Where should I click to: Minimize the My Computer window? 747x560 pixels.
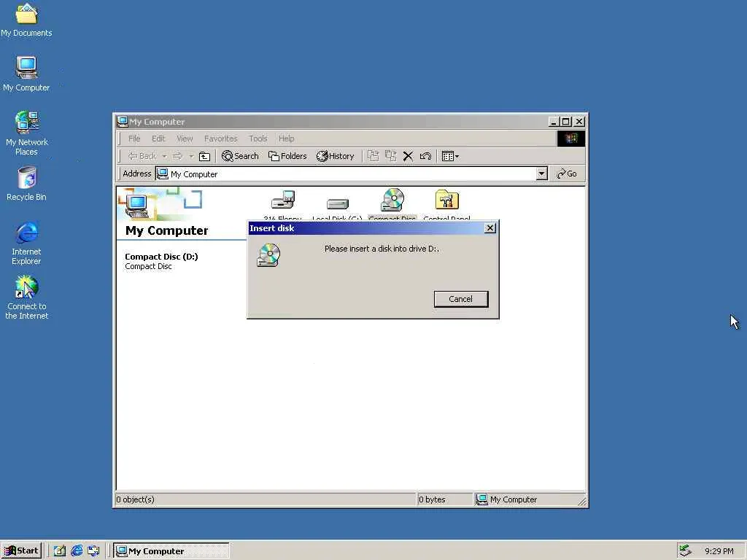[553, 122]
